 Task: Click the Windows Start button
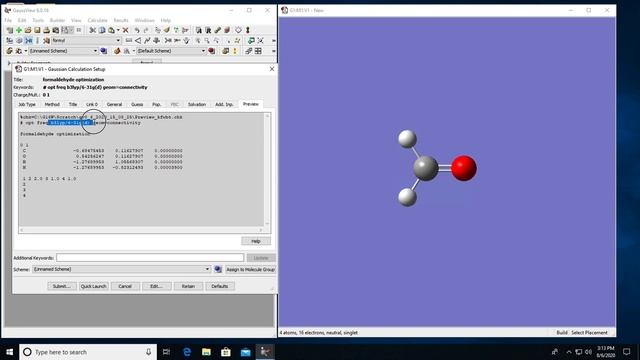point(9,351)
